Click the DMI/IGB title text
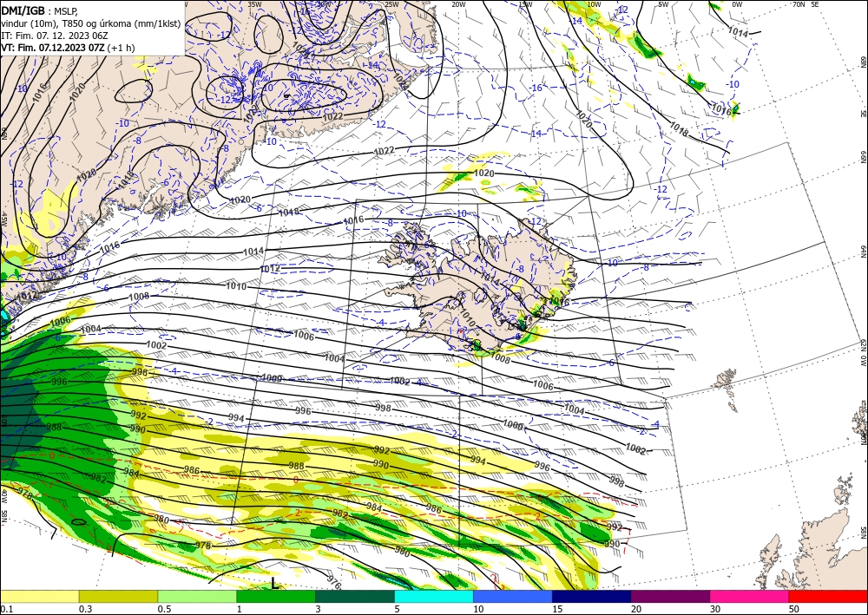Image resolution: width=868 pixels, height=615 pixels. [23, 10]
